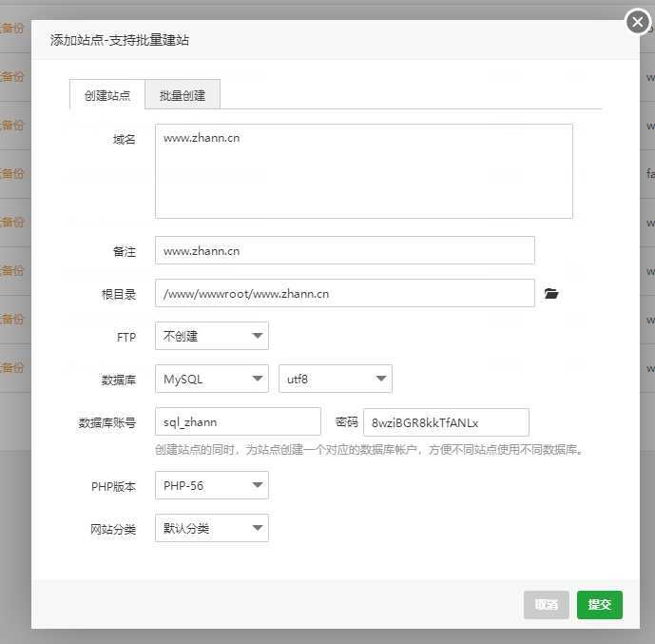Click the database account hint text

pyautogui.click(x=369, y=450)
